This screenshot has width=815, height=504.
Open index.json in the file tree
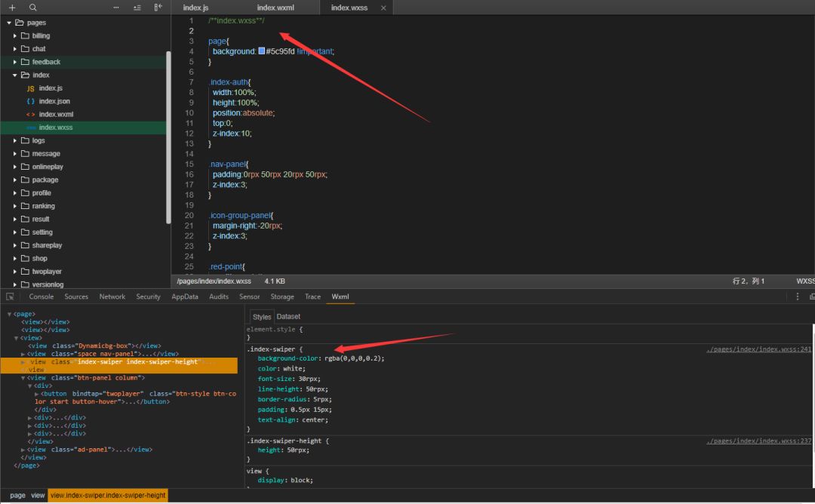point(54,101)
